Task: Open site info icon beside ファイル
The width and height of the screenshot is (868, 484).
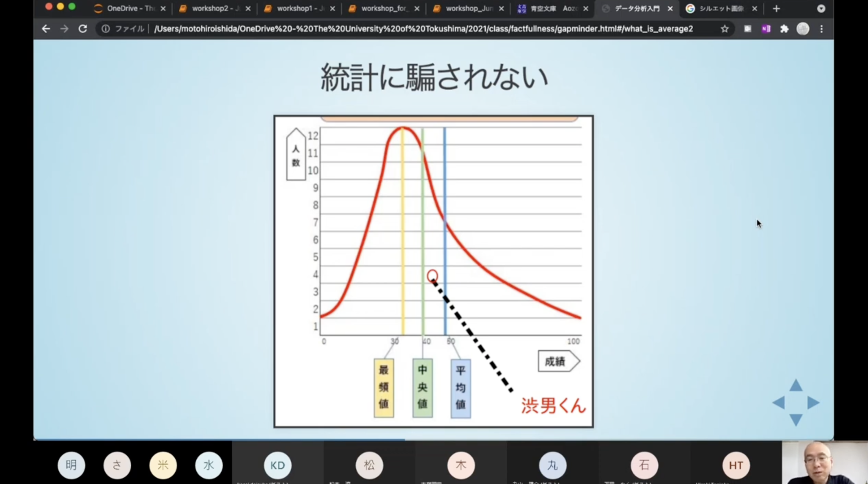Action: tap(106, 29)
